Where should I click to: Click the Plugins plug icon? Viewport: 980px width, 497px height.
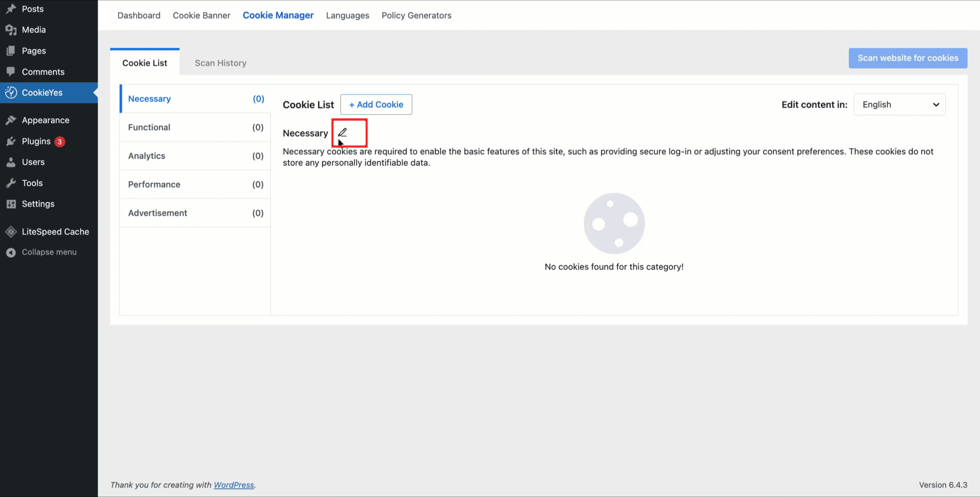11,141
